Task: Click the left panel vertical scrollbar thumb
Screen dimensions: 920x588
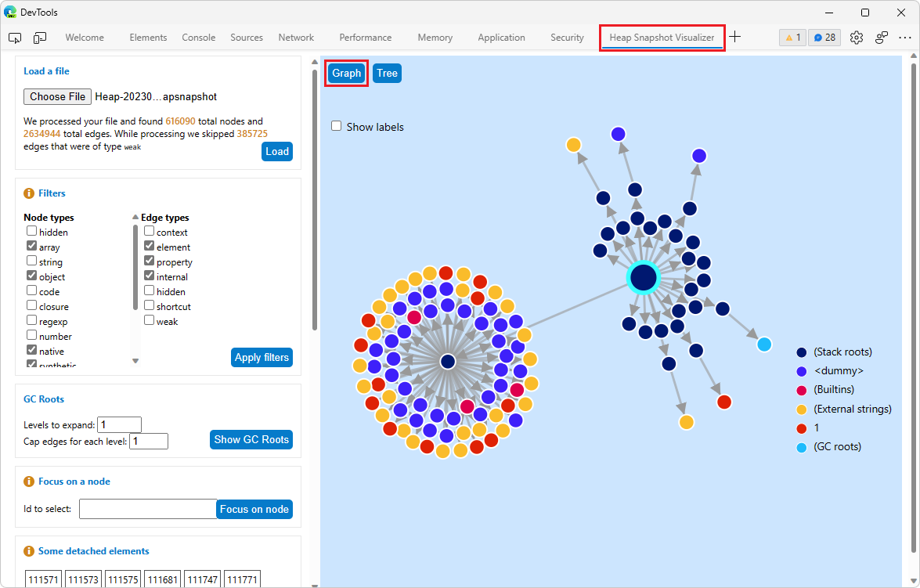Action: point(315,200)
